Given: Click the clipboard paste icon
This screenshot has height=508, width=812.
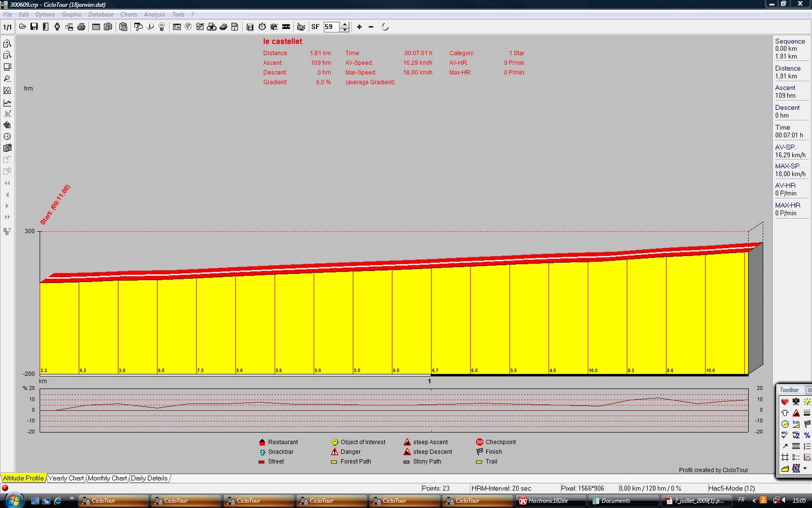Looking at the screenshot, I should click(x=123, y=27).
